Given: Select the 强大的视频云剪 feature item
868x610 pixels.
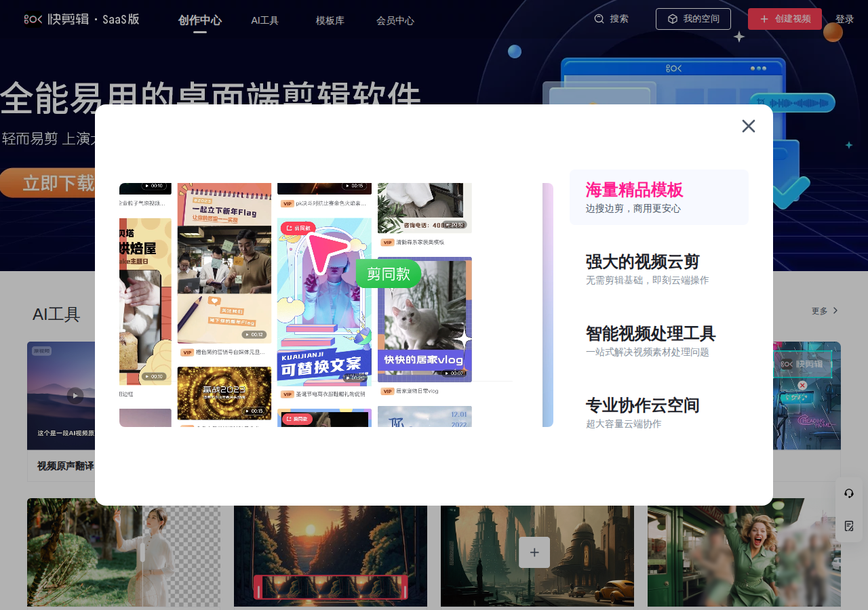Looking at the screenshot, I should pos(658,269).
